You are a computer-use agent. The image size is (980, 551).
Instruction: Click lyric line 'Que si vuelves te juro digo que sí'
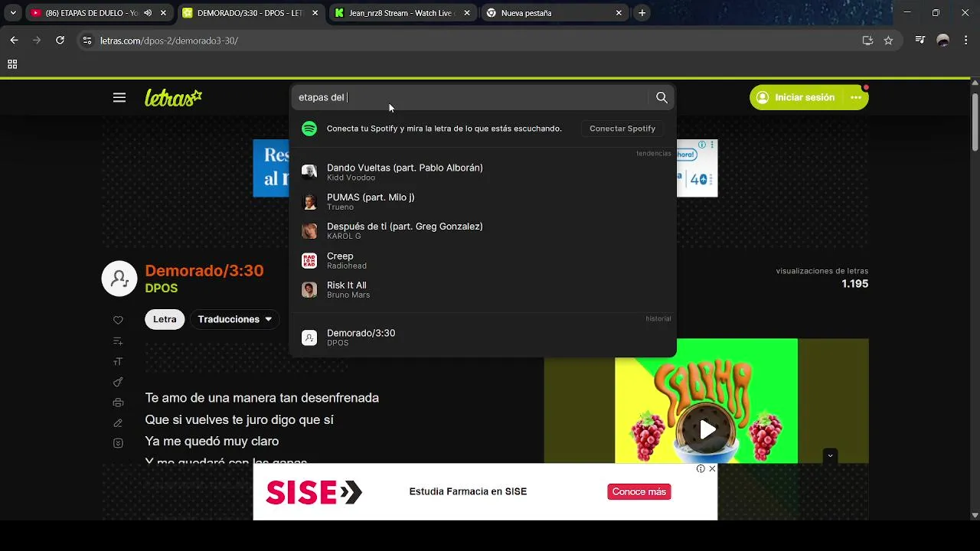pyautogui.click(x=240, y=419)
